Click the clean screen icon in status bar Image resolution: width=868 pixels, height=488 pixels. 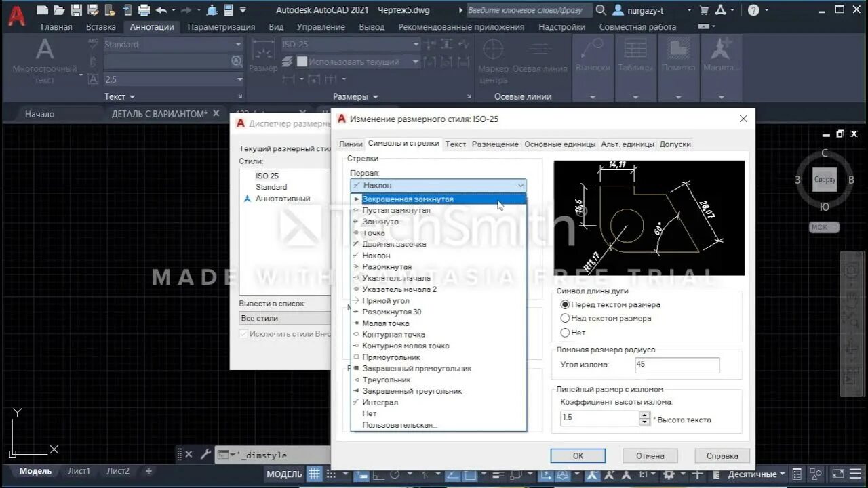838,474
